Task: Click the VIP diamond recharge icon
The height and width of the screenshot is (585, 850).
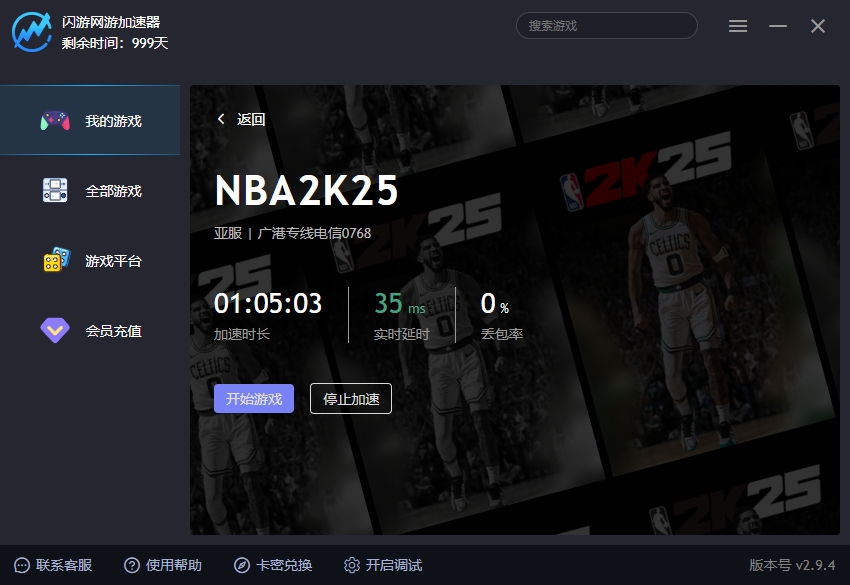Action: pyautogui.click(x=55, y=330)
